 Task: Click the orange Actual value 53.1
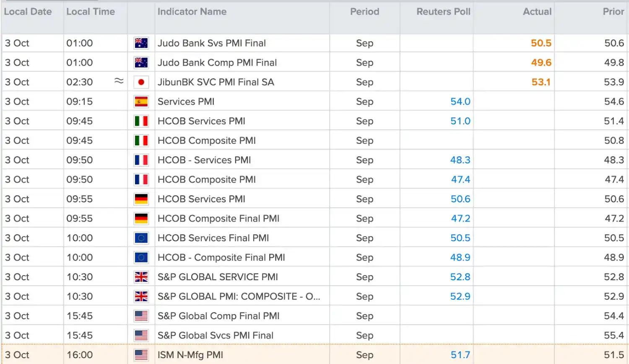541,82
